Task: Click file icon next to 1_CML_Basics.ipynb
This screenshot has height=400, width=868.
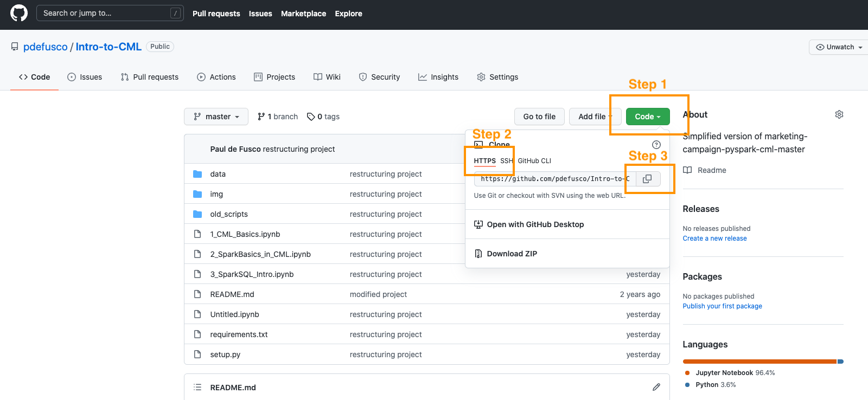Action: (197, 234)
